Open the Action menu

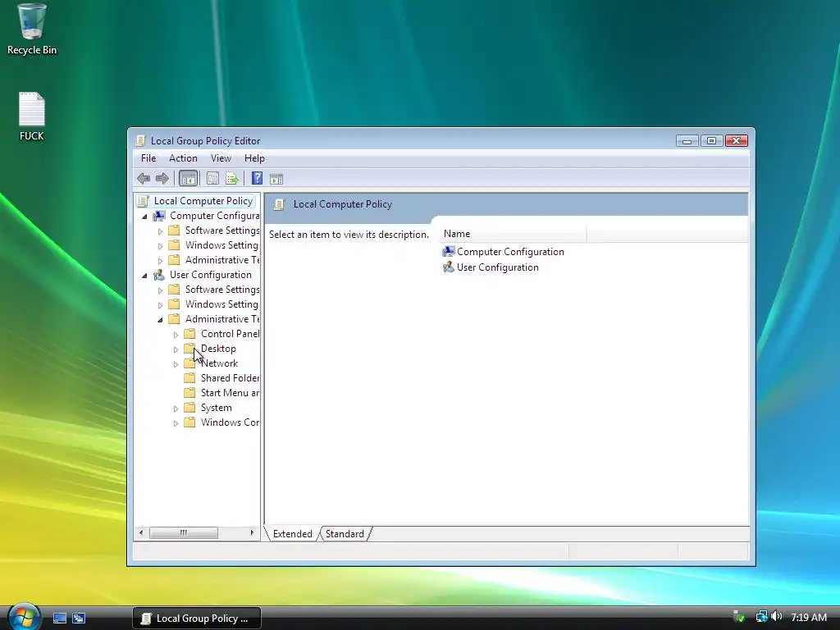click(x=183, y=158)
